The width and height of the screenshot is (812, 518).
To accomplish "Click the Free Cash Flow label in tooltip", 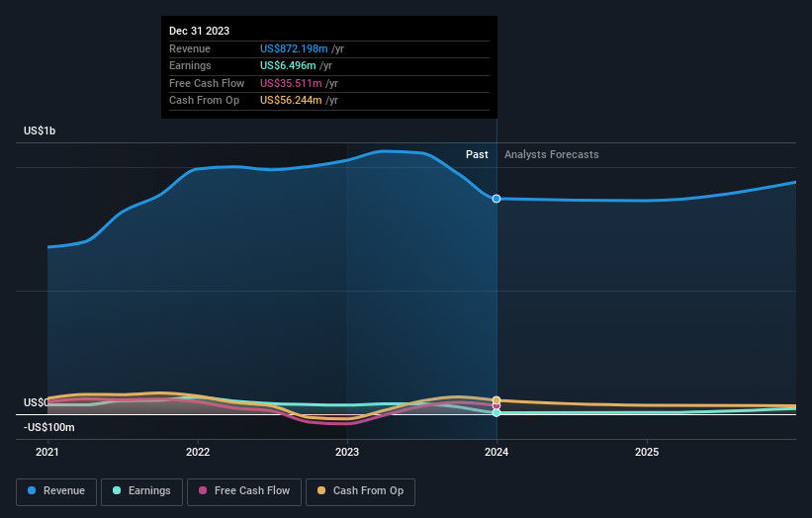I will 207,83.
